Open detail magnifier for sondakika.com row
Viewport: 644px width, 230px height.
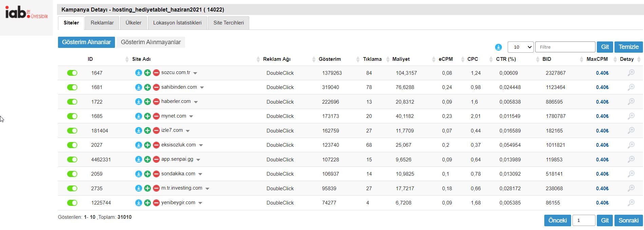coord(631,174)
